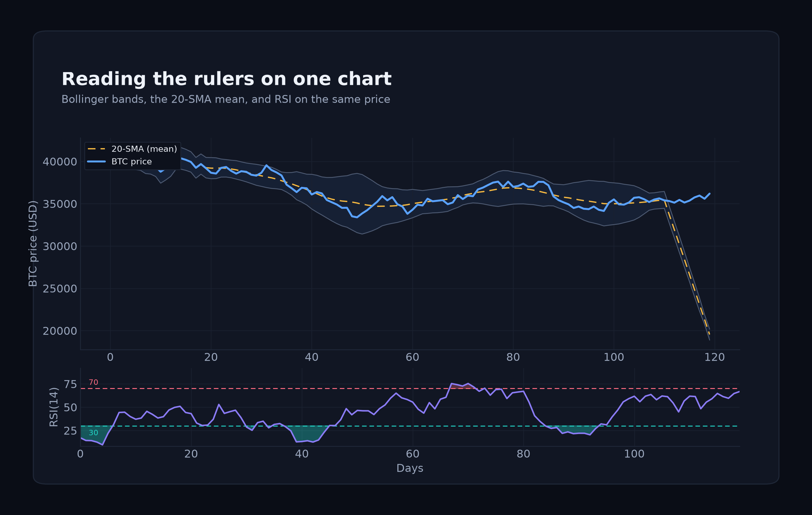The width and height of the screenshot is (812, 515).
Task: Click day 60 on the RSI chart's x-axis
Action: click(413, 454)
